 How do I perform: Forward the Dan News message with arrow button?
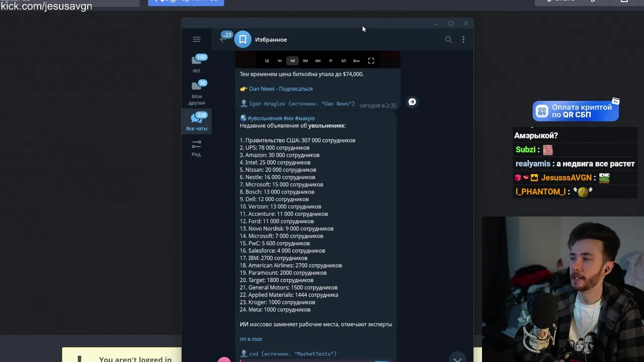(x=412, y=102)
